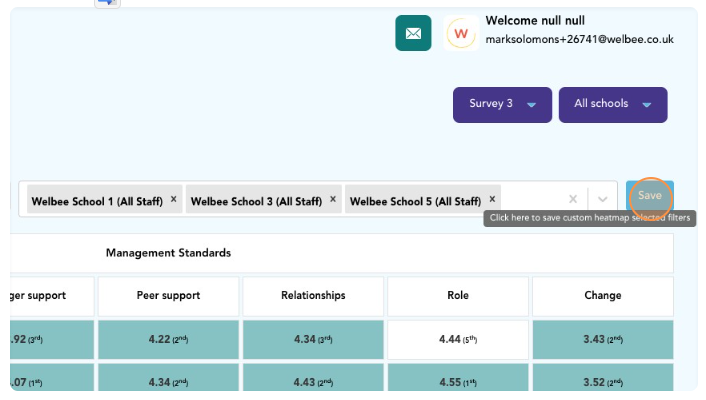The image size is (706, 400).
Task: Click the user email address text
Action: (578, 40)
